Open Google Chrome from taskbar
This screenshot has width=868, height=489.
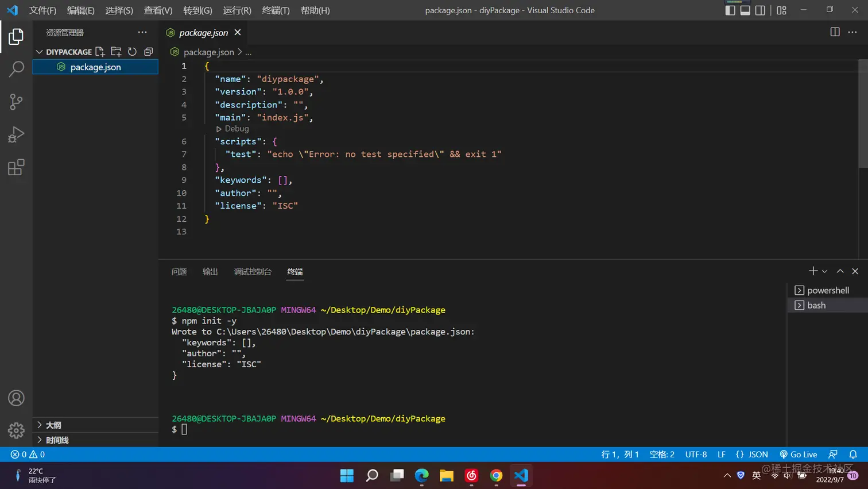point(496,475)
